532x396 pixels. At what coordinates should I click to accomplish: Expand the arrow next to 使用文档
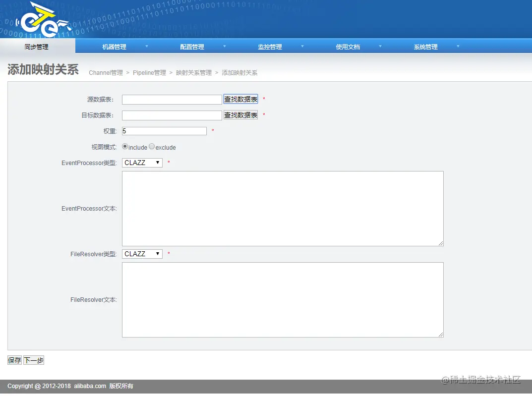point(380,46)
